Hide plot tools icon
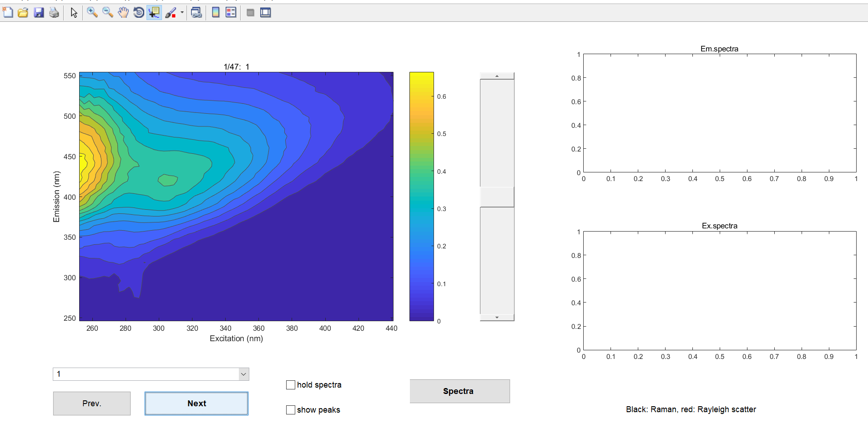The height and width of the screenshot is (429, 868). 250,13
